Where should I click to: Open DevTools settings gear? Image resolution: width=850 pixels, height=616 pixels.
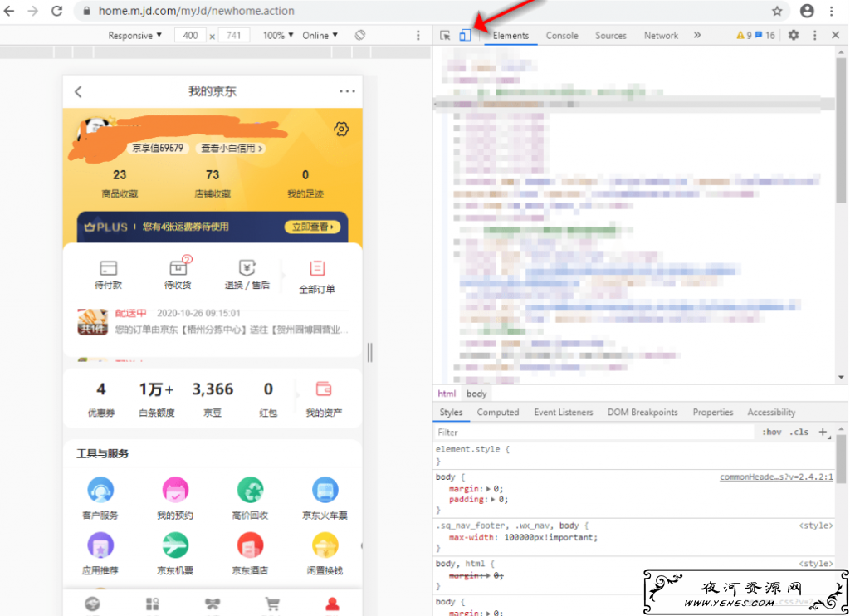pos(794,35)
